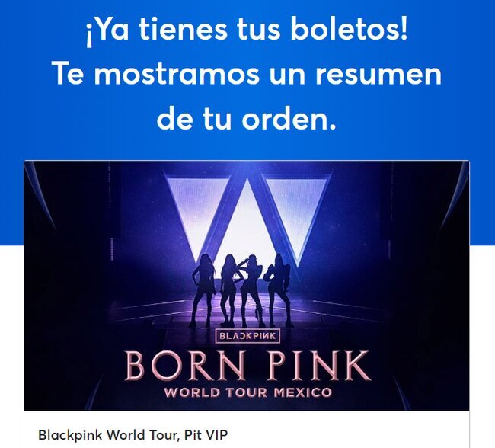Click the "Pit VIP" ticket type text
The width and height of the screenshot is (495, 448).
point(206,435)
